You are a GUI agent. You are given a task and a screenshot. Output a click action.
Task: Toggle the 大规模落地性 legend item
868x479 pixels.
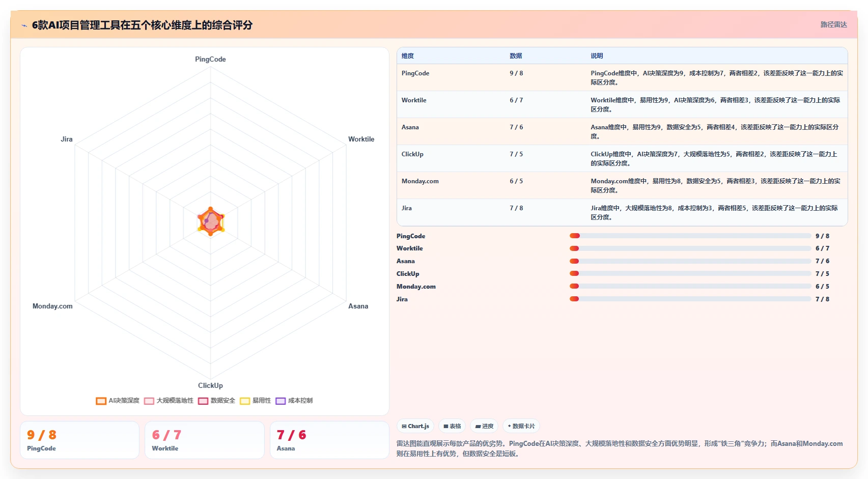click(169, 401)
